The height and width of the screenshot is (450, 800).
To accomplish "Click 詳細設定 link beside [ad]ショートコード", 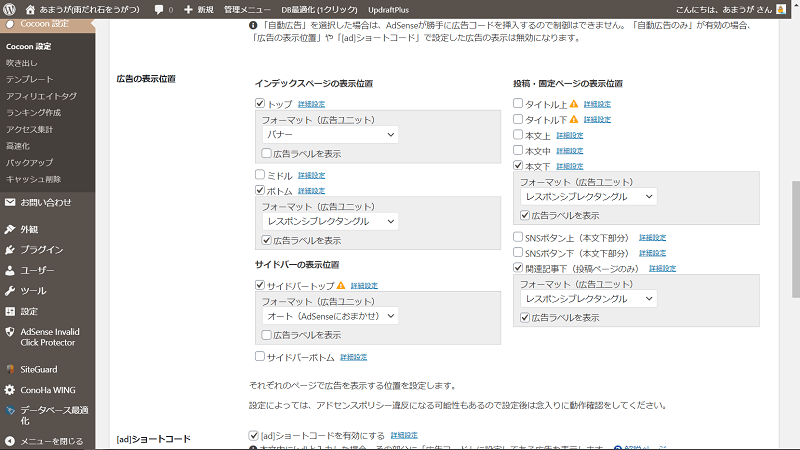I will click(404, 436).
